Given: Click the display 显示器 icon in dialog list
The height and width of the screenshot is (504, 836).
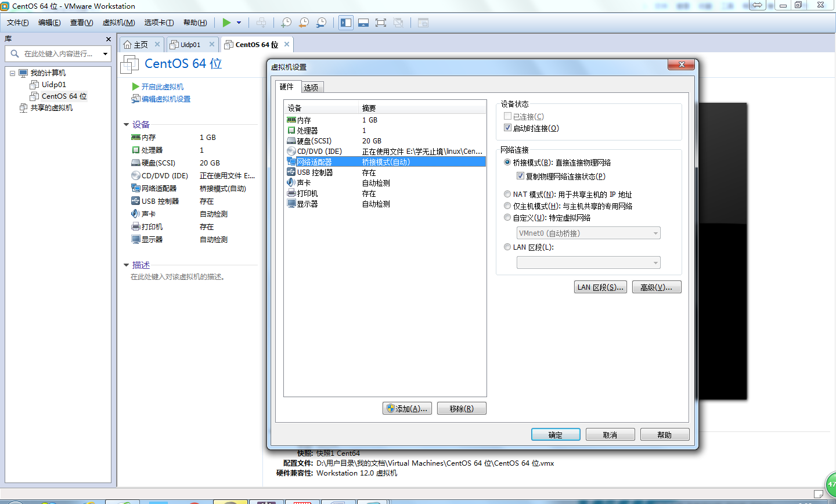Looking at the screenshot, I should 291,203.
